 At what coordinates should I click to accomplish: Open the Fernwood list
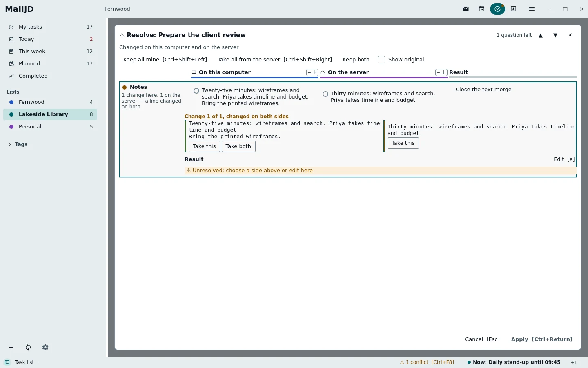coord(51,102)
